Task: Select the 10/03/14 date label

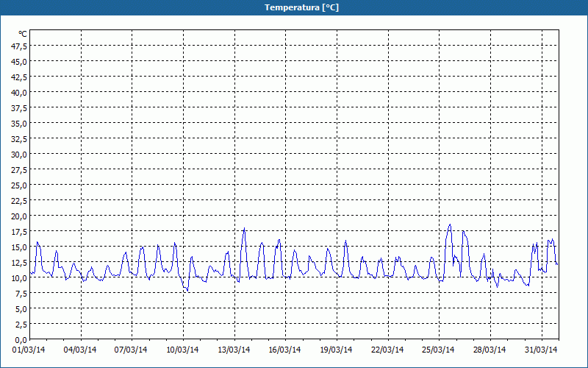Action: [182, 350]
